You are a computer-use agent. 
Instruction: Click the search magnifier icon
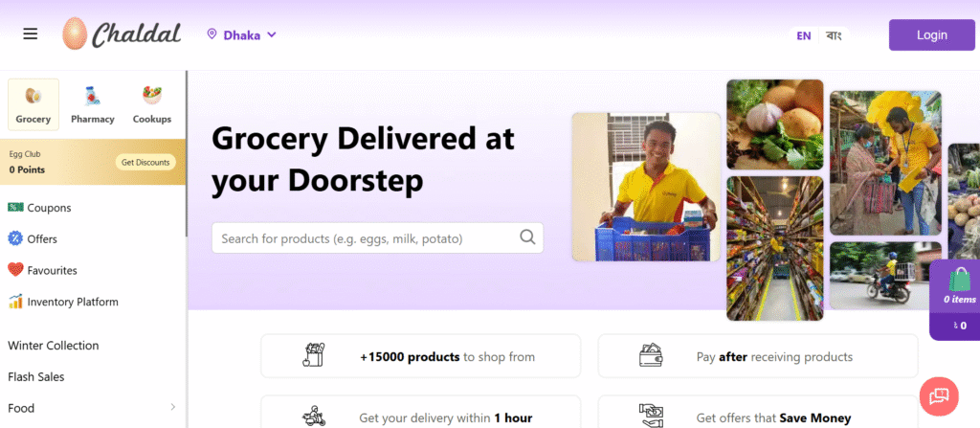[x=527, y=237]
